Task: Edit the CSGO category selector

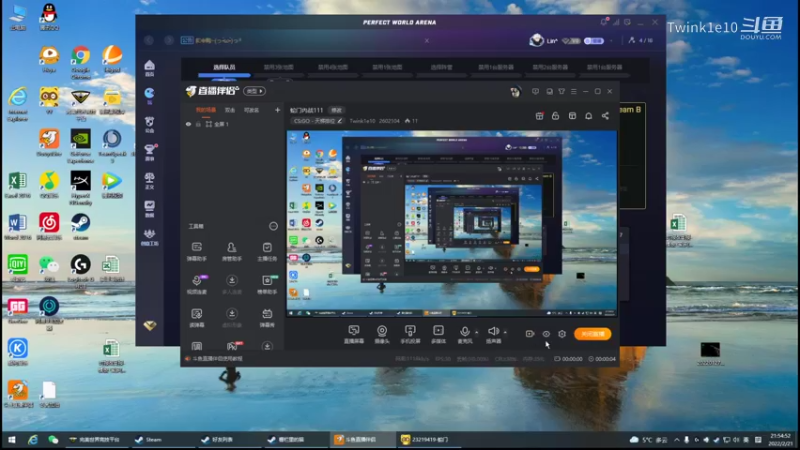Action: pyautogui.click(x=318, y=121)
